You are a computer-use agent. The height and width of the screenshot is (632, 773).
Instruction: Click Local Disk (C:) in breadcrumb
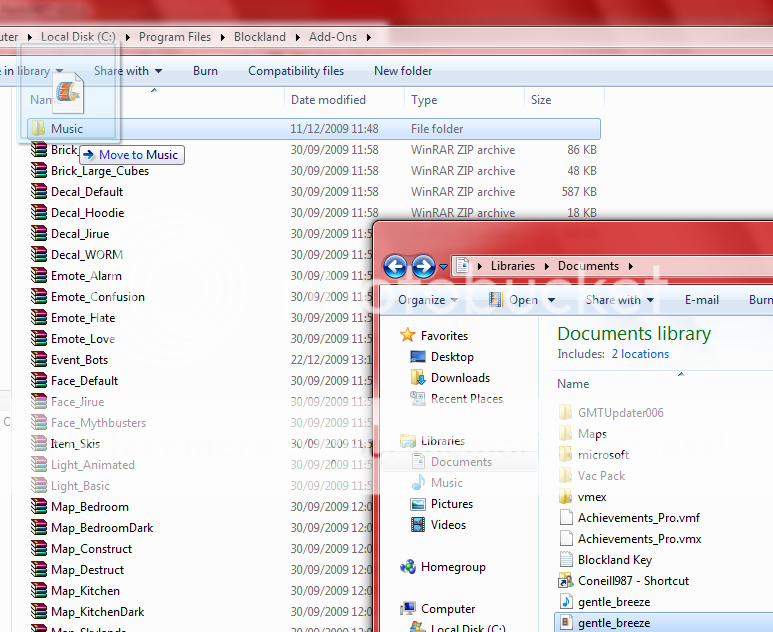coord(78,37)
